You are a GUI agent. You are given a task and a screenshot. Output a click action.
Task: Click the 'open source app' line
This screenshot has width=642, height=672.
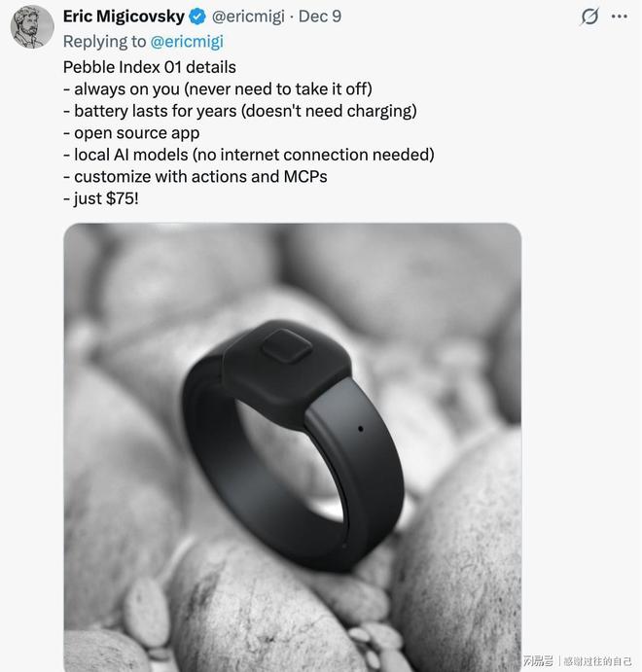pyautogui.click(x=136, y=132)
